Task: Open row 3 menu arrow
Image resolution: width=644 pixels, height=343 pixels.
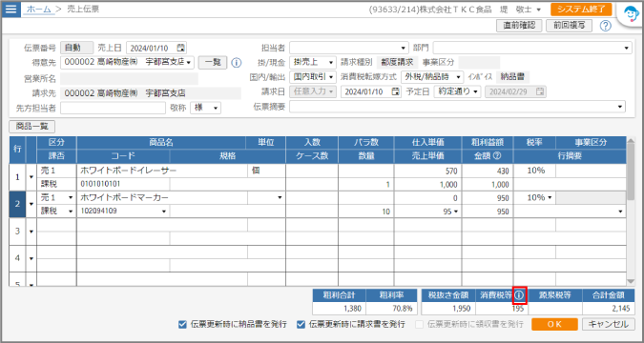Action: pyautogui.click(x=31, y=232)
